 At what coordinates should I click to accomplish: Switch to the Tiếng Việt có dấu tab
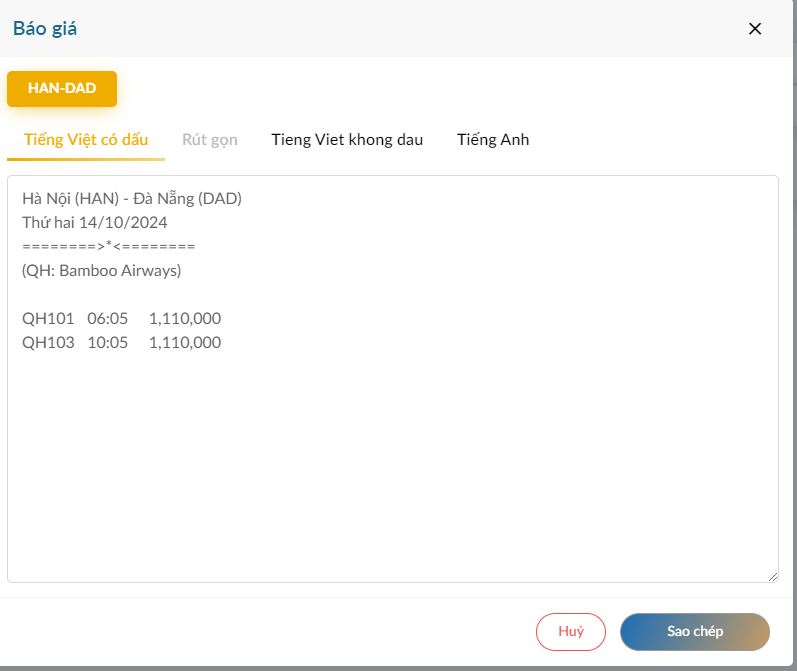86,139
